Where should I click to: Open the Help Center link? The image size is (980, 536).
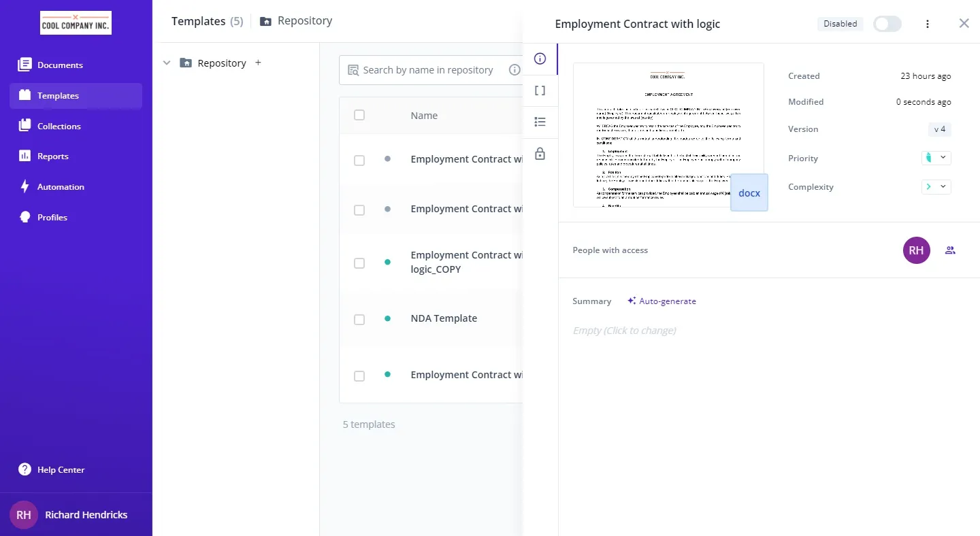point(61,470)
